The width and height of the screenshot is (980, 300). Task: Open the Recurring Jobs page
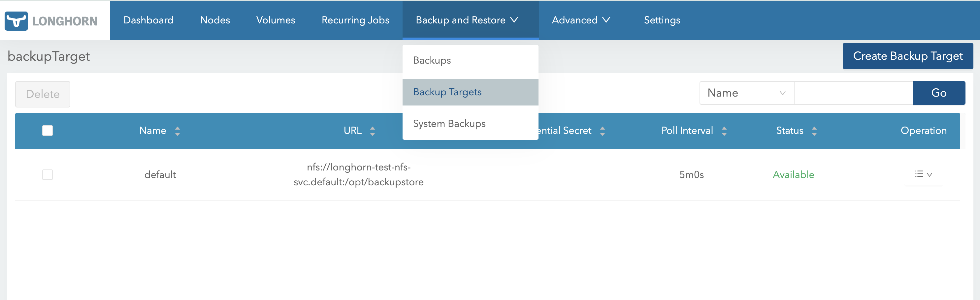pyautogui.click(x=355, y=20)
